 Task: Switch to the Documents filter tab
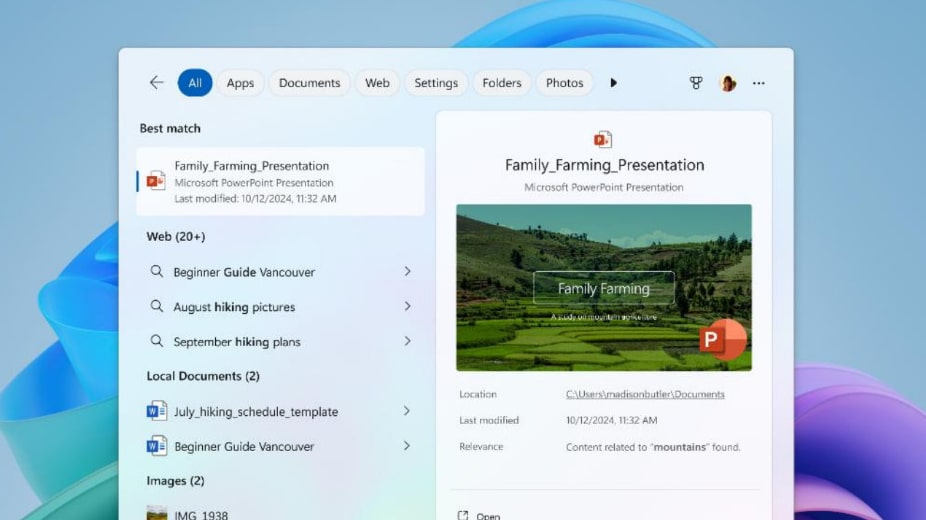(x=309, y=83)
